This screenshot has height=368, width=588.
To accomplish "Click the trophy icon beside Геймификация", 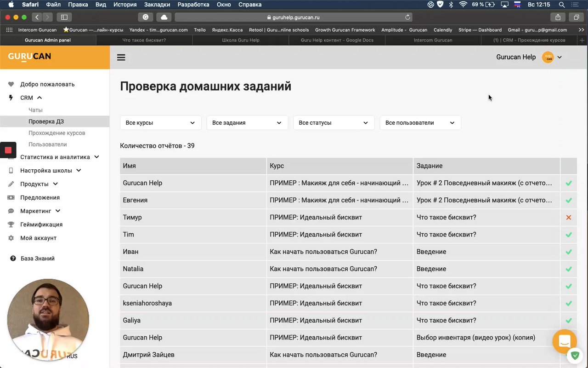I will [x=11, y=224].
